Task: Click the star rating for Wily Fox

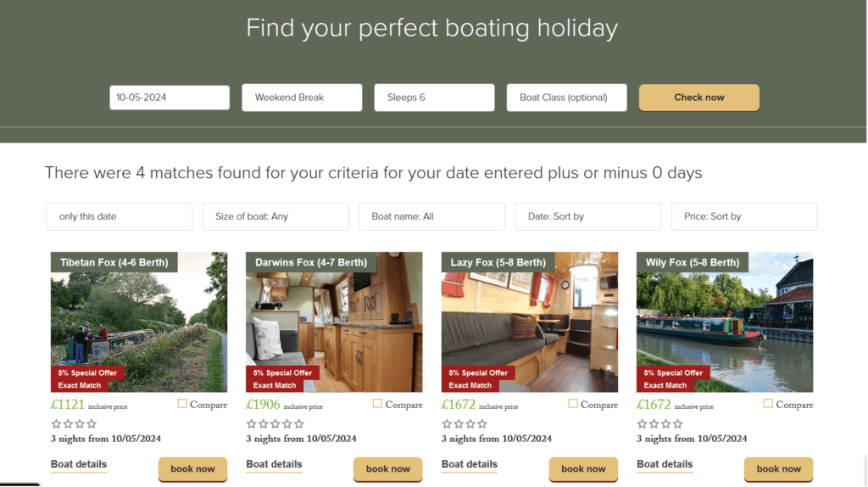Action: (659, 424)
